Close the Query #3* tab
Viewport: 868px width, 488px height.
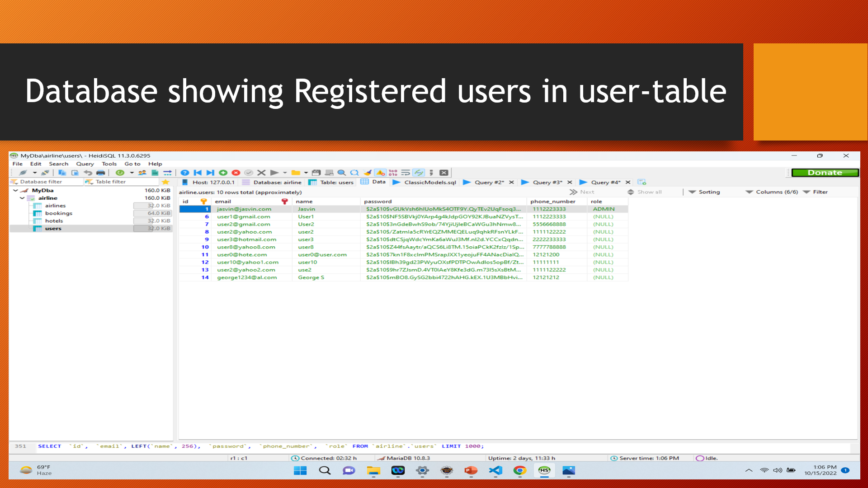(x=570, y=182)
